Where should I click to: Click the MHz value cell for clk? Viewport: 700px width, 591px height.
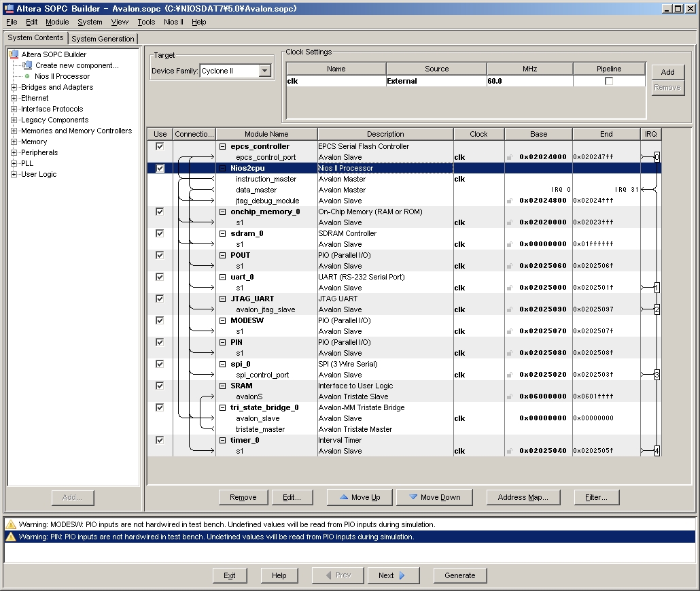[x=529, y=81]
